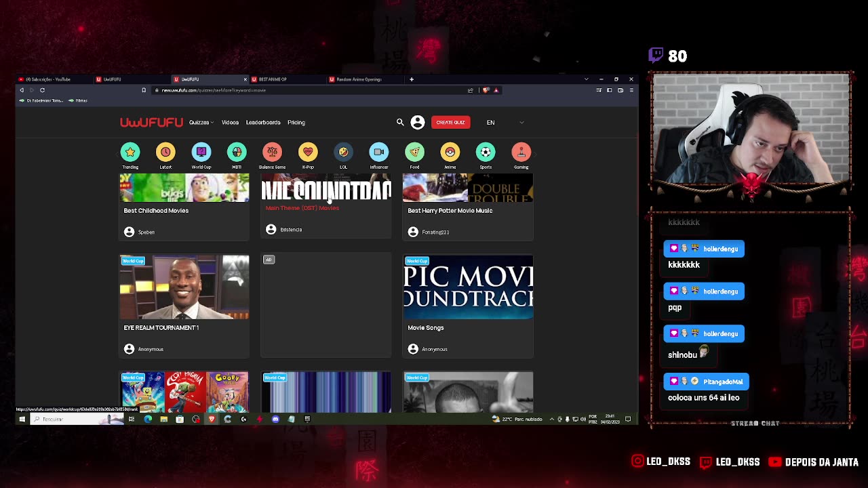Open the Movie Songs quiz title
Image resolution: width=868 pixels, height=488 pixels.
[x=426, y=327]
